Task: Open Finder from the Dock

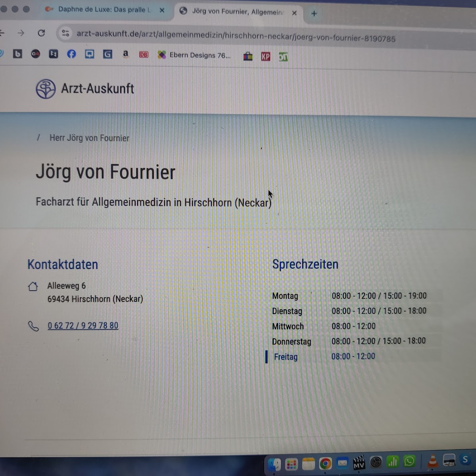Action: point(274,464)
